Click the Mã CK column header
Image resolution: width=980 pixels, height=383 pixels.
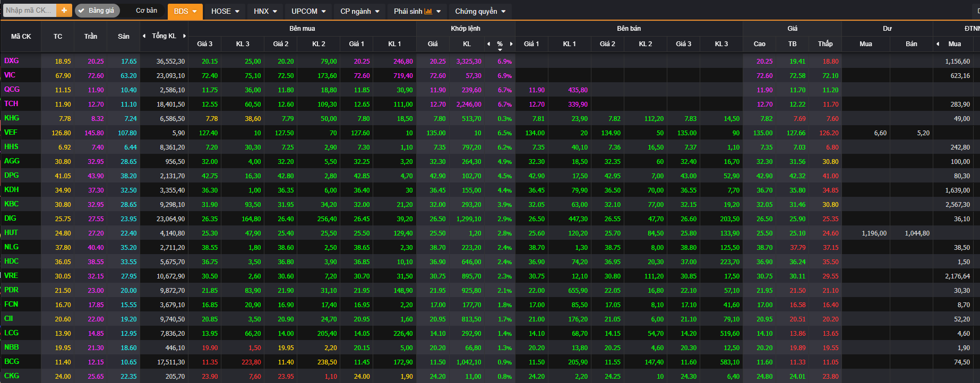coord(21,37)
